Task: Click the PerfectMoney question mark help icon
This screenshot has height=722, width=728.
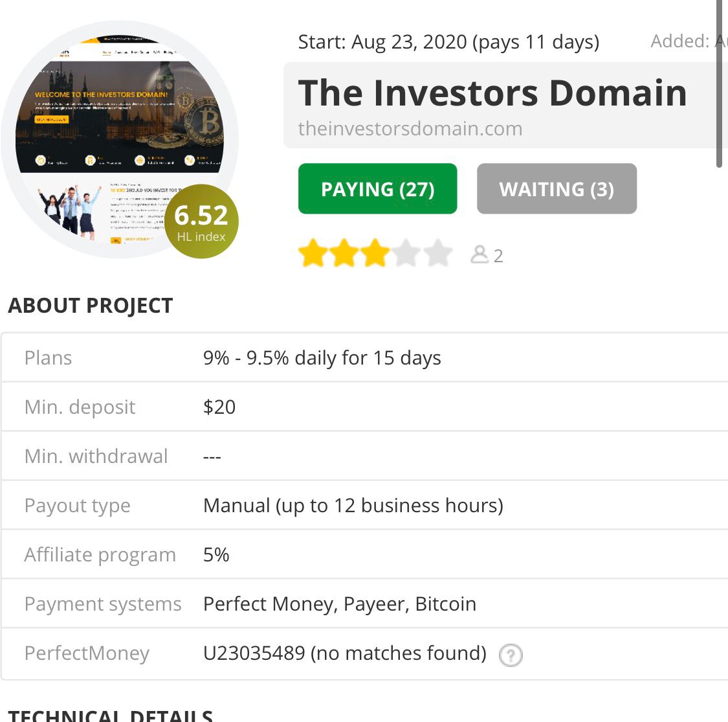Action: coord(511,655)
